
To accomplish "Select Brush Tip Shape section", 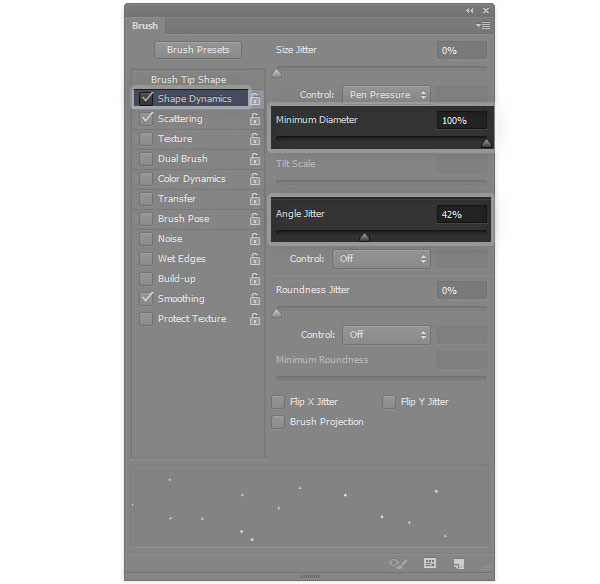I will [189, 80].
